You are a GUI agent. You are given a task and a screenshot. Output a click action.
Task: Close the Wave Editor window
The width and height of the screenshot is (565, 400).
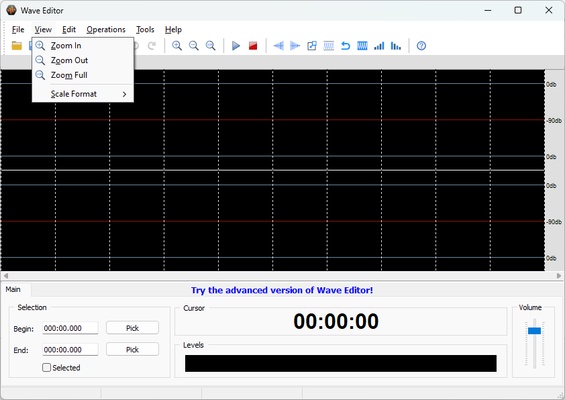coord(549,10)
